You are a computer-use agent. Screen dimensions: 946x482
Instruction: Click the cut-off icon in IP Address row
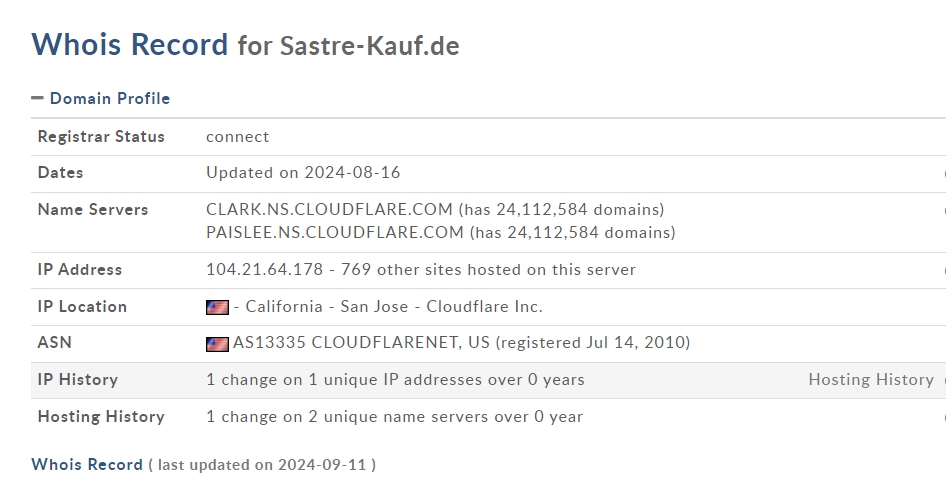943,270
